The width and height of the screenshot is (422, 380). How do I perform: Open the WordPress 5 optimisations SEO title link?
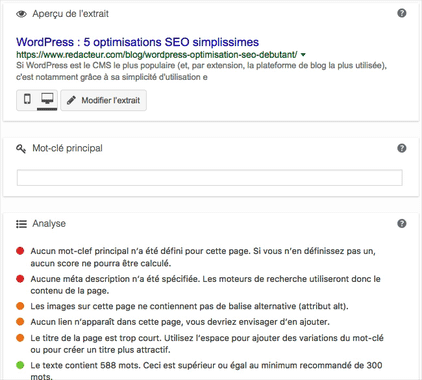[x=137, y=42]
